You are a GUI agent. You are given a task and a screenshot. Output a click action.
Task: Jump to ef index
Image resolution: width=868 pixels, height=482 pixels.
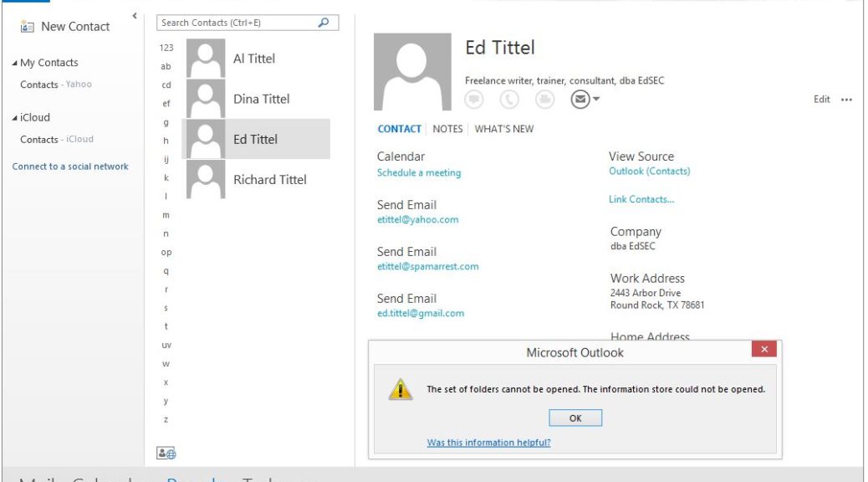[x=166, y=104]
